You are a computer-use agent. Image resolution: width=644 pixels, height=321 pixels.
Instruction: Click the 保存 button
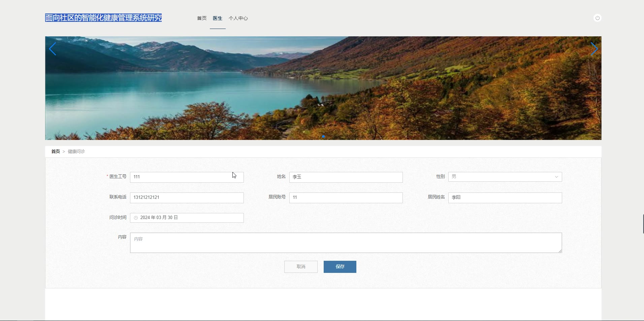point(340,266)
